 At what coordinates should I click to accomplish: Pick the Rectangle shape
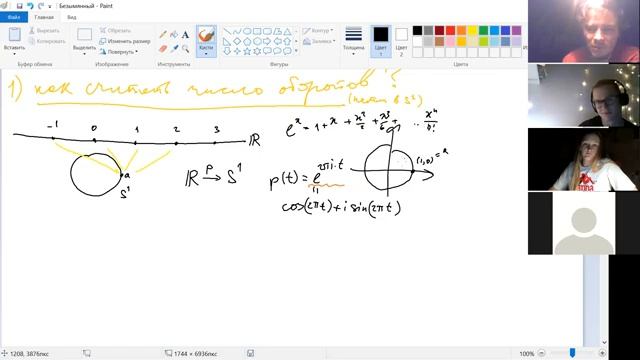(257, 31)
